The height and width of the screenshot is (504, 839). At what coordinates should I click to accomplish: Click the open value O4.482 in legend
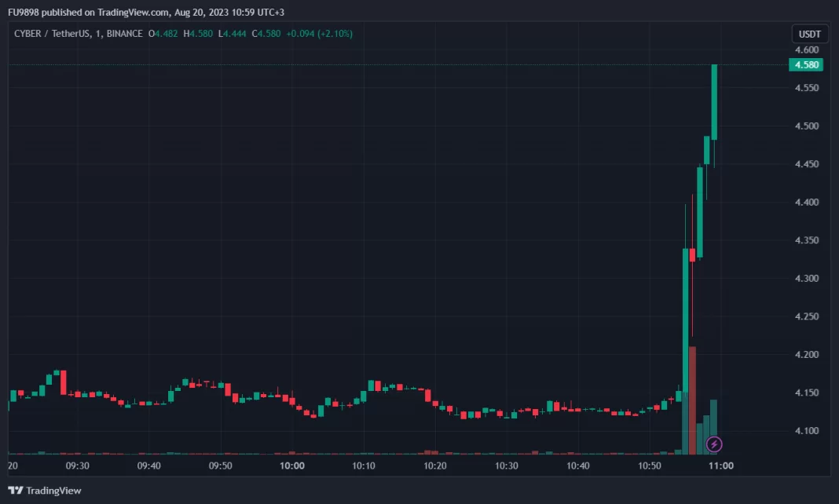(x=166, y=34)
